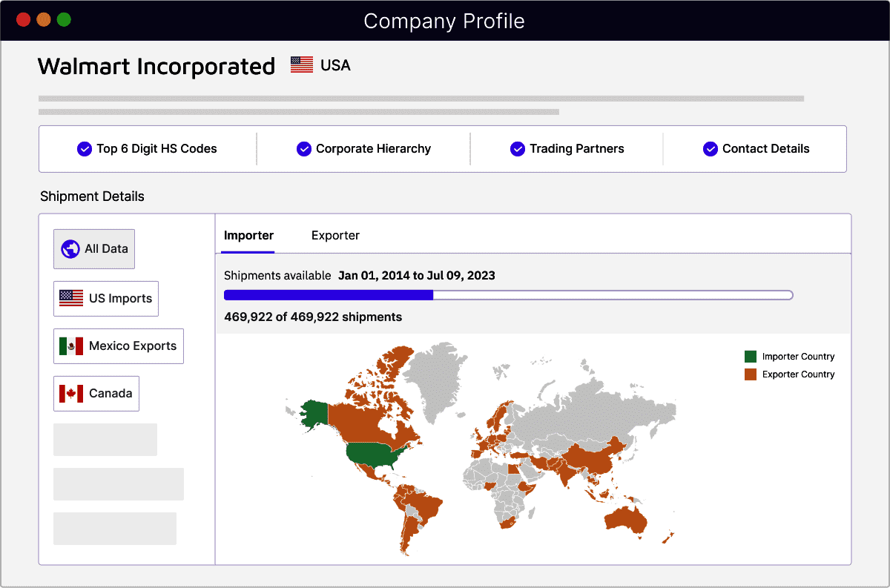Click the globe icon in All Data
890x588 pixels.
point(70,249)
